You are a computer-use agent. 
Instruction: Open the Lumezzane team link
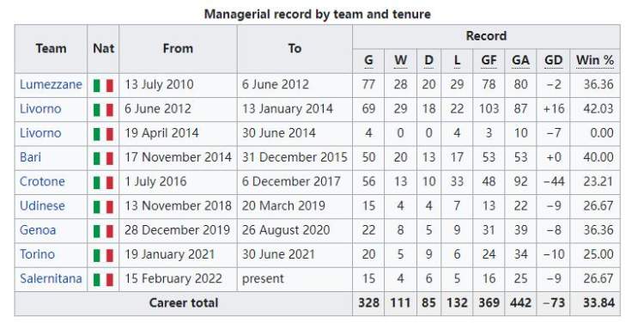(51, 84)
